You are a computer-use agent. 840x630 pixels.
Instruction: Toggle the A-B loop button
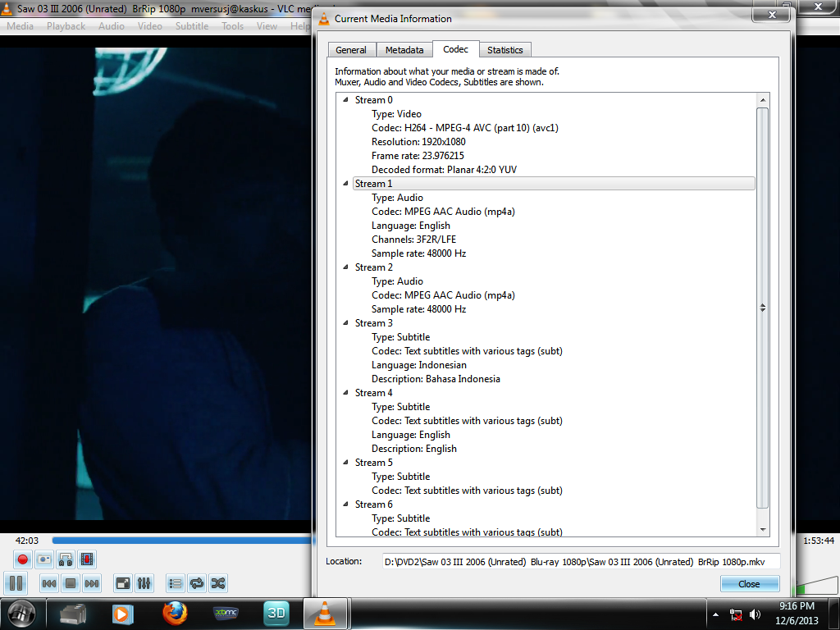tap(66, 559)
